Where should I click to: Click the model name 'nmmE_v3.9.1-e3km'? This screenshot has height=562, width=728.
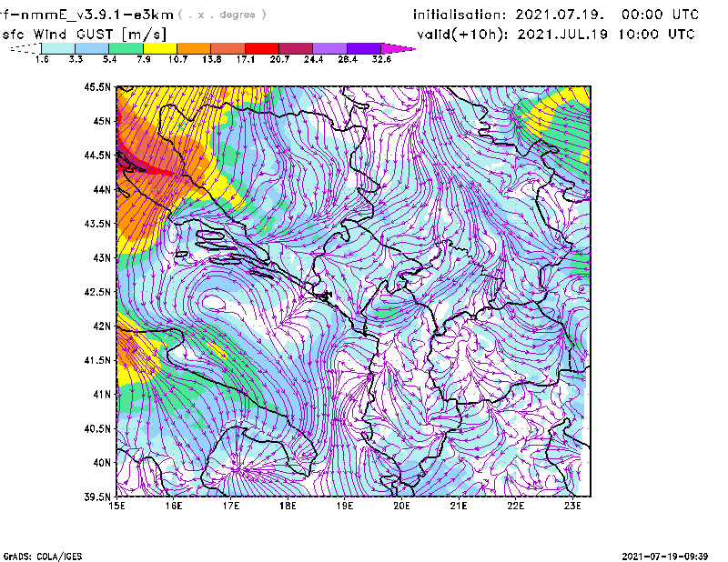97,15
